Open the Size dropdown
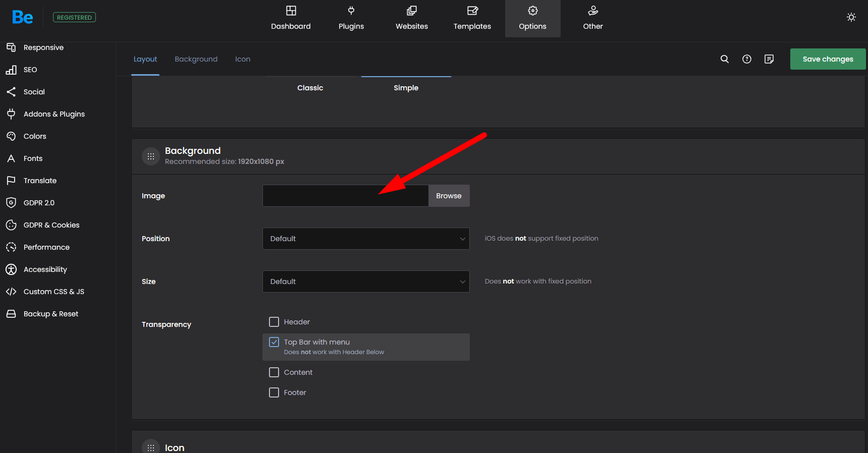The height and width of the screenshot is (453, 868). [366, 281]
